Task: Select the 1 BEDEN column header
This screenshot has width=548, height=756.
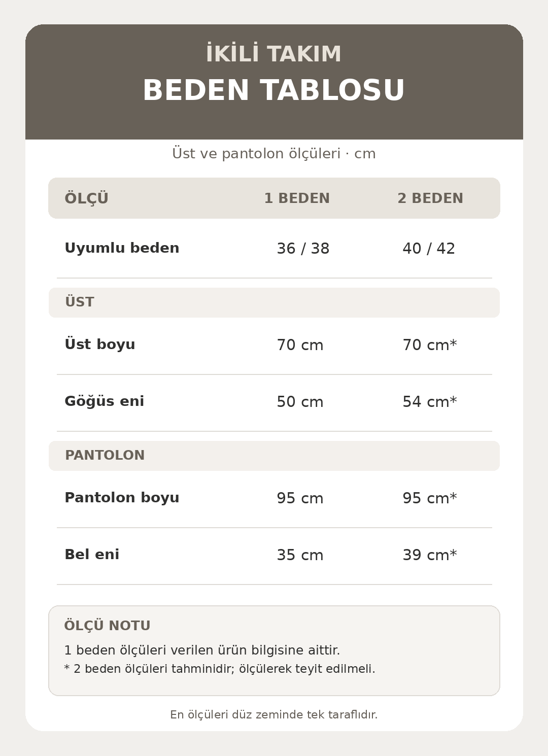Action: click(x=297, y=198)
